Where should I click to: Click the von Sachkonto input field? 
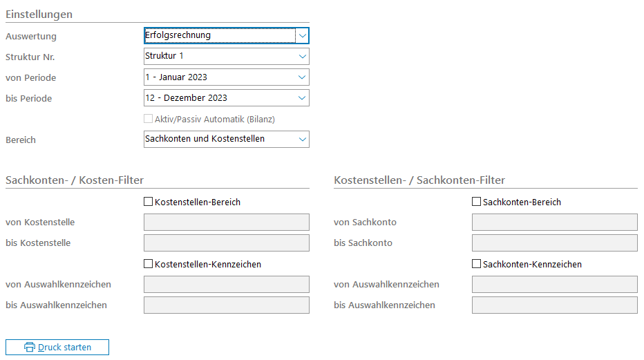554,222
